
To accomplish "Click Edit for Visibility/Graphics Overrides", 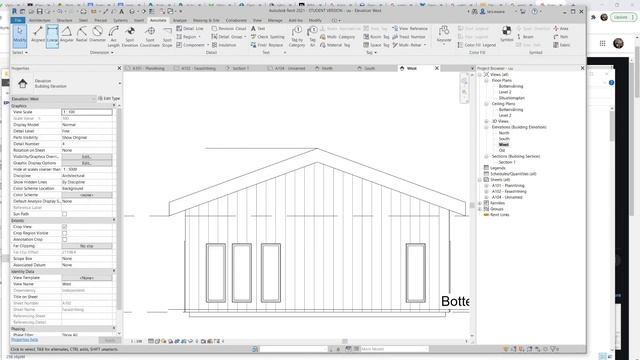I will coord(87,157).
